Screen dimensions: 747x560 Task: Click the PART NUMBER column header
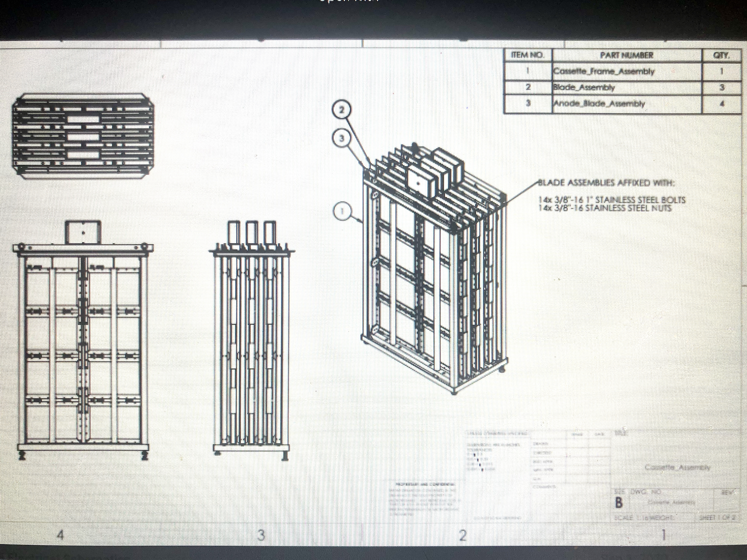[627, 56]
